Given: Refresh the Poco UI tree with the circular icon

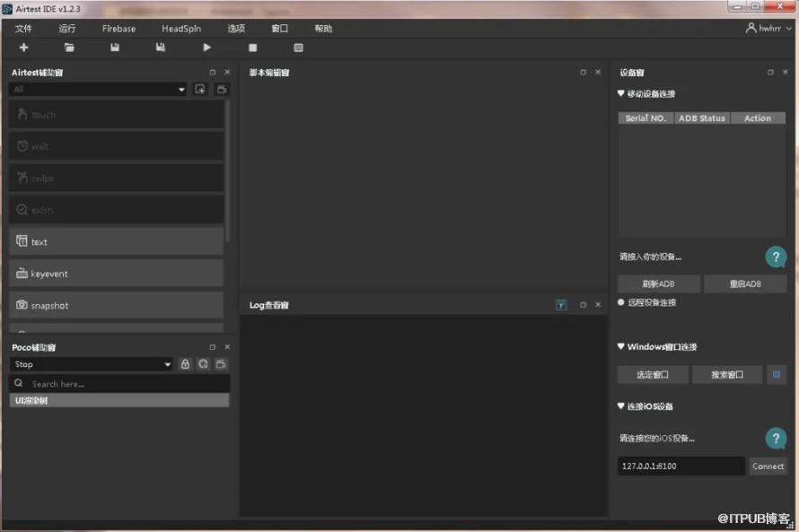Looking at the screenshot, I should [x=203, y=364].
